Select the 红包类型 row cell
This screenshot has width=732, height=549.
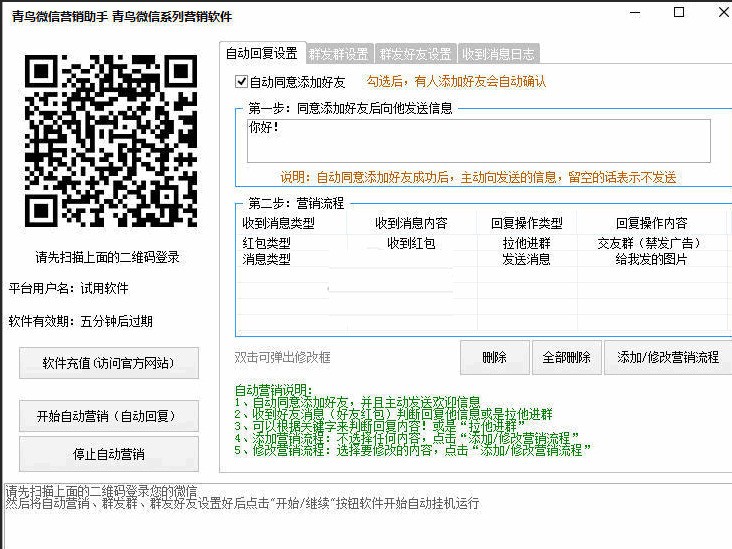267,243
